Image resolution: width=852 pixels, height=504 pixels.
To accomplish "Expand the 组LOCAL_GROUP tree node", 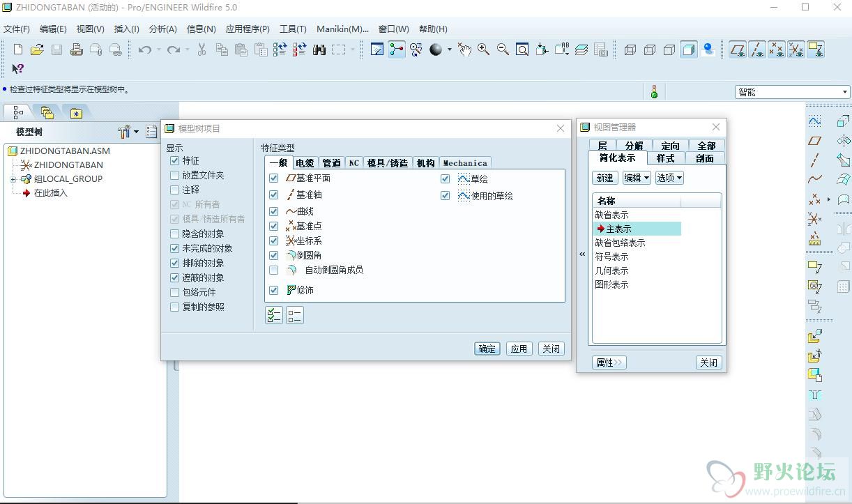I will [x=13, y=179].
